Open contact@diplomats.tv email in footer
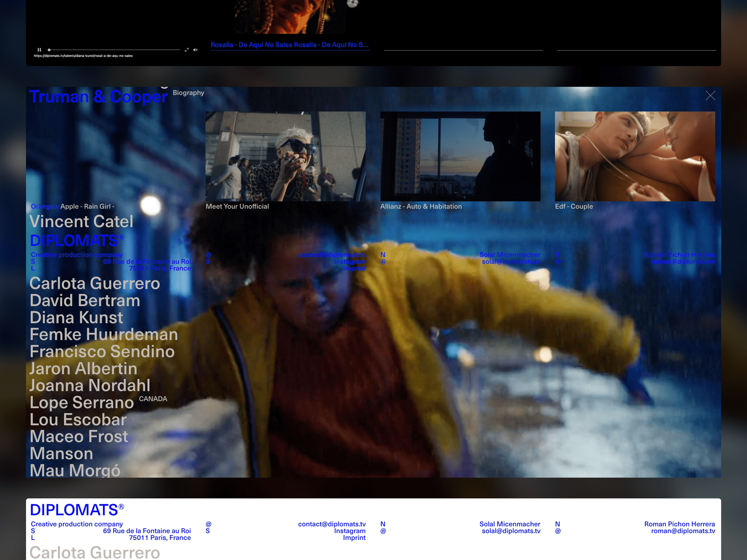 coord(332,524)
